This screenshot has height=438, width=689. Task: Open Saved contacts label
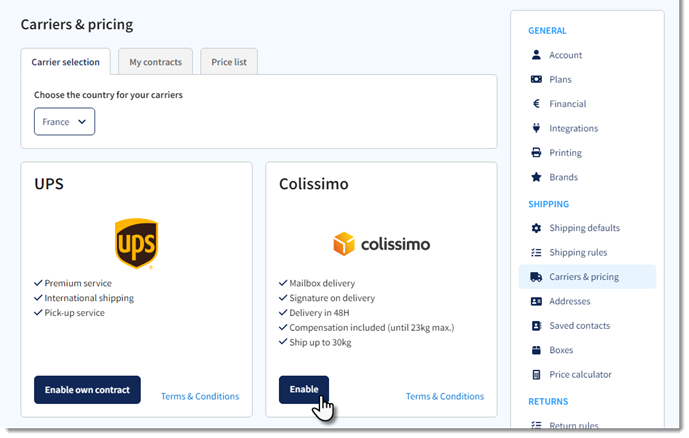point(580,326)
